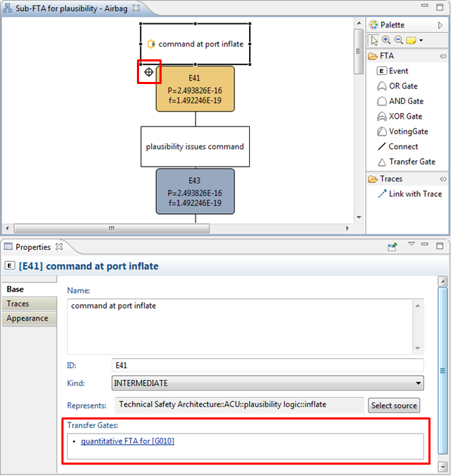The height and width of the screenshot is (476, 451).
Task: Select the arrow selection tool in Palette
Action: click(x=374, y=40)
